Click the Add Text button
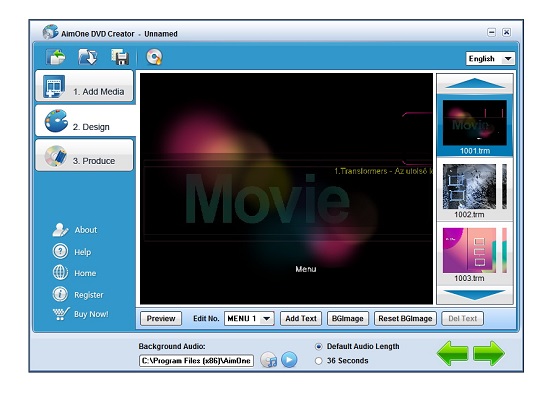This screenshot has width=550, height=393. tap(301, 319)
